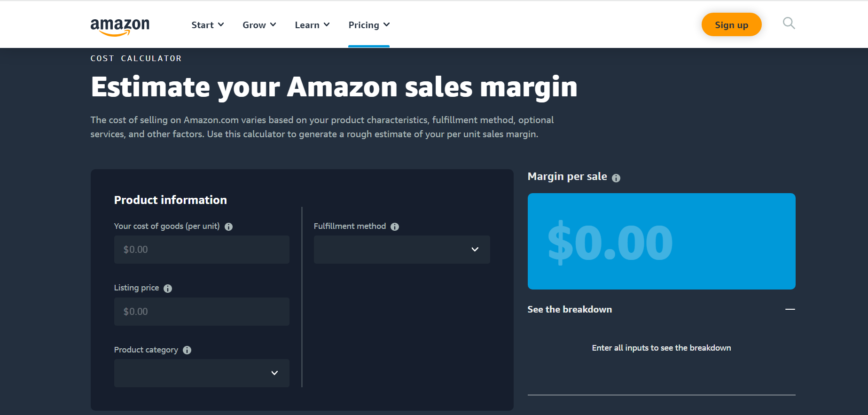Open the Learn menu

click(x=312, y=25)
